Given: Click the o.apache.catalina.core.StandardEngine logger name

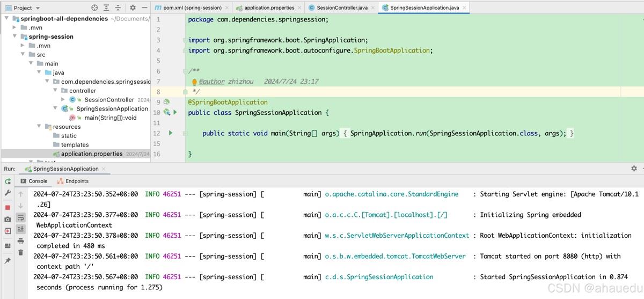Looking at the screenshot, I should point(391,194).
